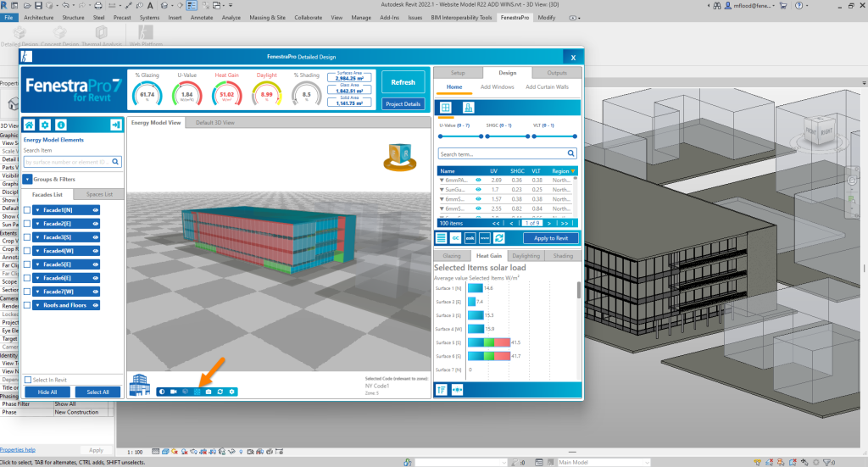
Task: Select the window grid icon under Home
Action: pyautogui.click(x=446, y=108)
